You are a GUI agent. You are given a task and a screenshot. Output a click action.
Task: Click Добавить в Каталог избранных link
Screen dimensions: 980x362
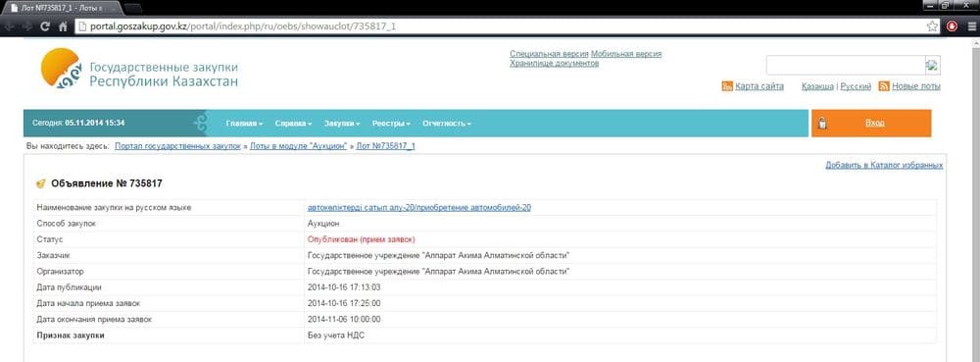point(884,165)
